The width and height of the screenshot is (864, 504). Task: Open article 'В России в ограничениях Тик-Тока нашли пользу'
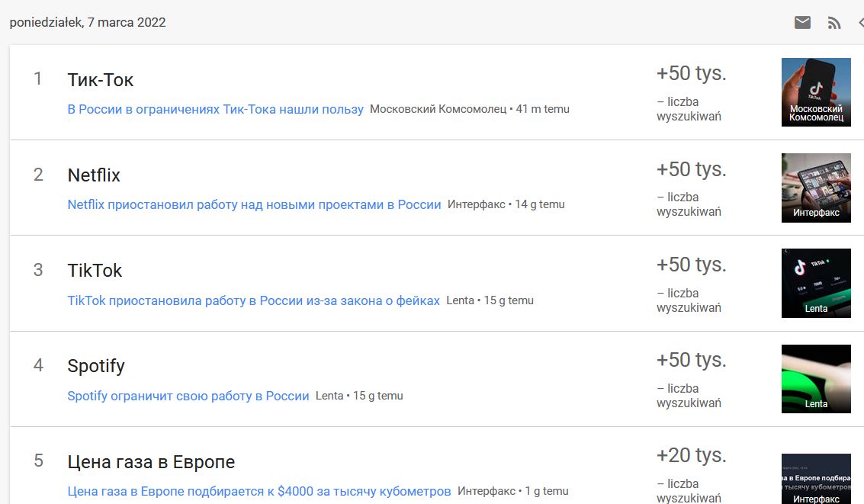215,109
